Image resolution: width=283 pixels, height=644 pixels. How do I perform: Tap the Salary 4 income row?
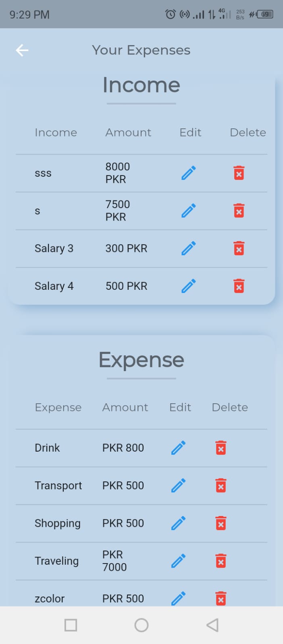point(54,286)
